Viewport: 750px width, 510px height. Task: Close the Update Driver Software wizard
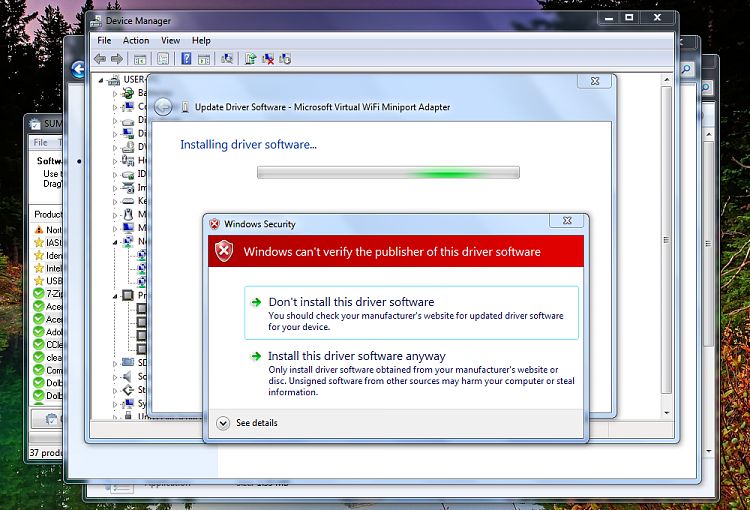pos(595,81)
